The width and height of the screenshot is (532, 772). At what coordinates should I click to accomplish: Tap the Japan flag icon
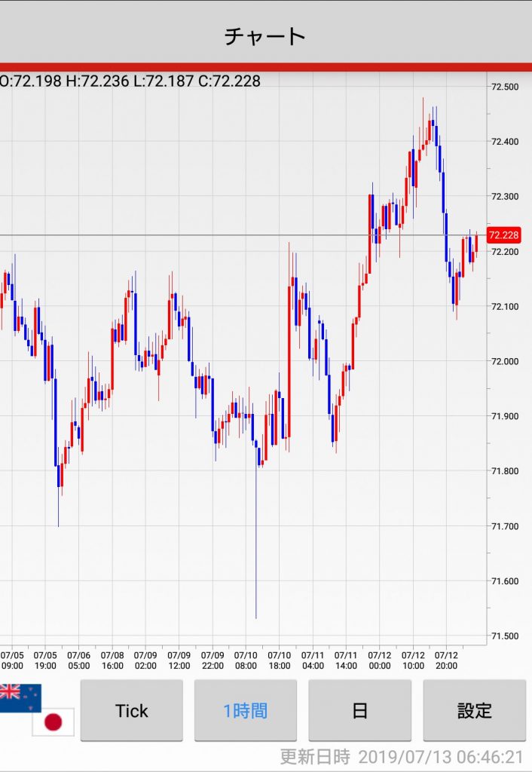(53, 722)
